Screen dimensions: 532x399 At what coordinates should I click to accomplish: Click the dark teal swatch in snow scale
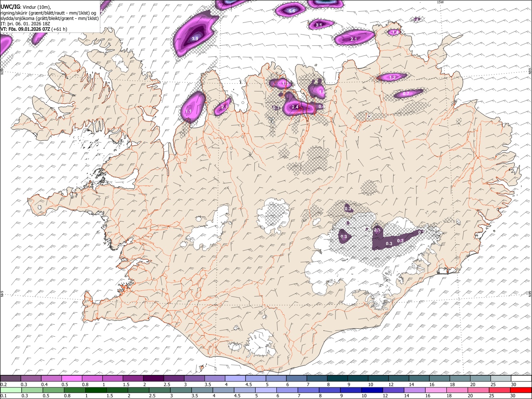pos(337,378)
